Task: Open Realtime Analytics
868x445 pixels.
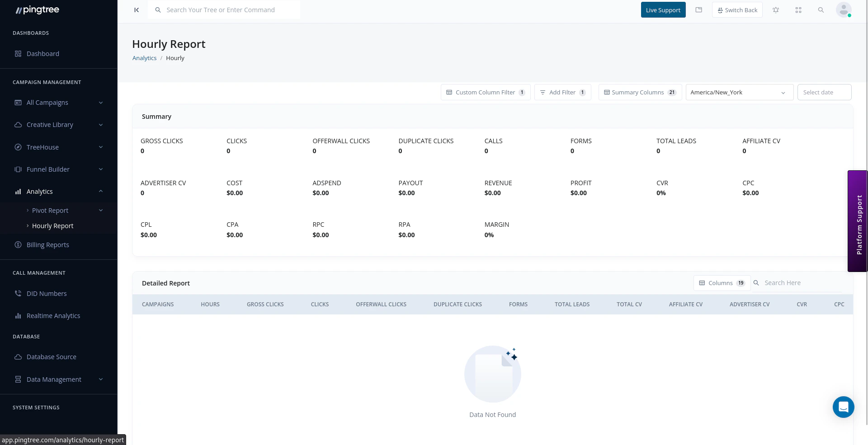Action: coord(53,315)
